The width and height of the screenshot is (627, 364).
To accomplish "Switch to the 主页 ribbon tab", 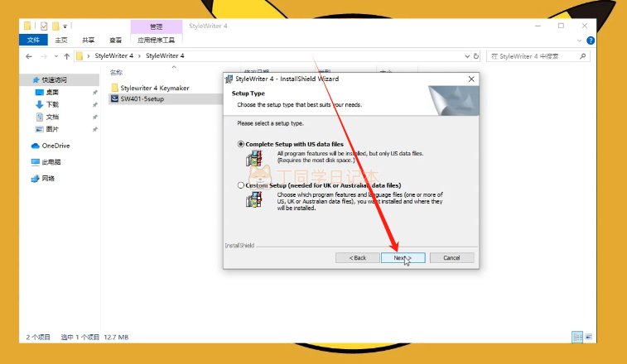I will 61,40.
